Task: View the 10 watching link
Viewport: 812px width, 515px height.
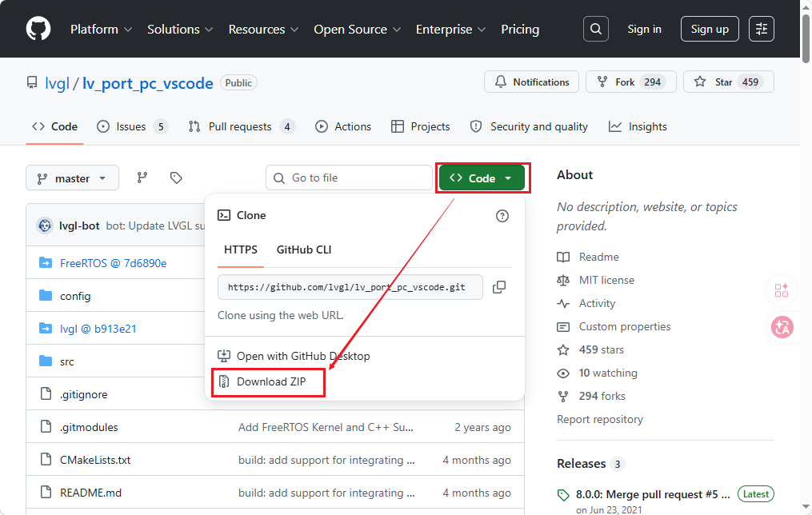Action: point(608,373)
